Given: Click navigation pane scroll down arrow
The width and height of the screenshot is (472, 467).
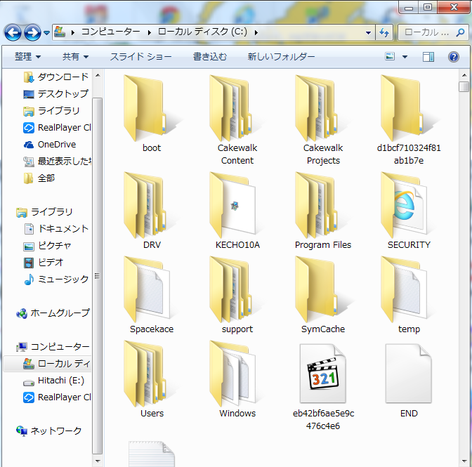Looking at the screenshot, I should point(97,461).
